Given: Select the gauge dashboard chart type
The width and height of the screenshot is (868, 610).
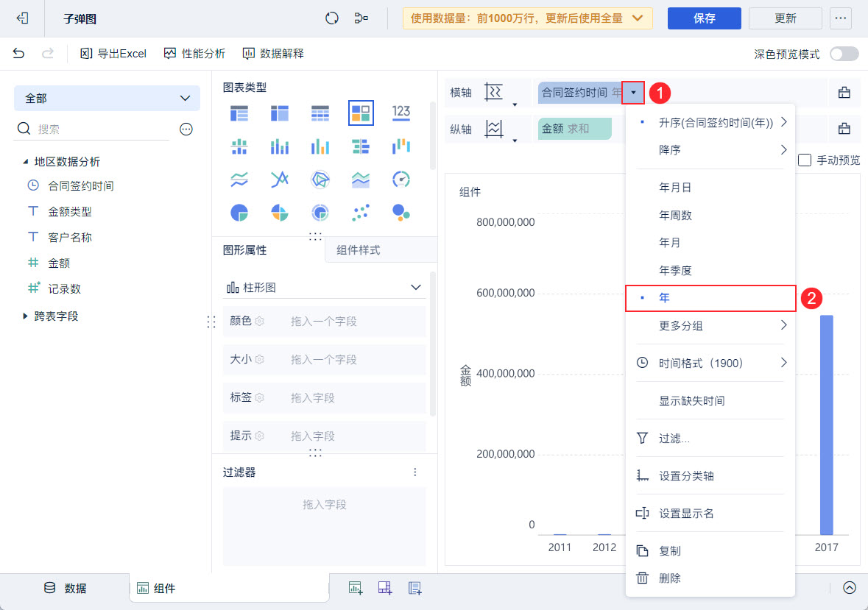Looking at the screenshot, I should click(x=401, y=180).
